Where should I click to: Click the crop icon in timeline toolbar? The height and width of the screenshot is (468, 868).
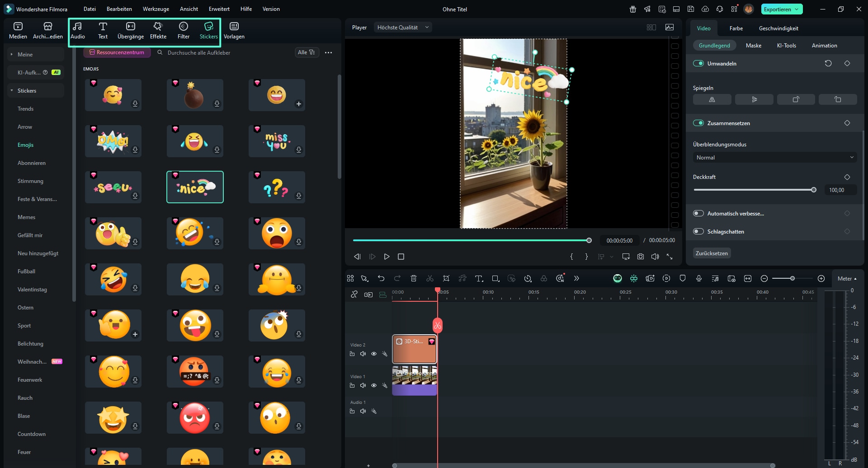point(446,278)
